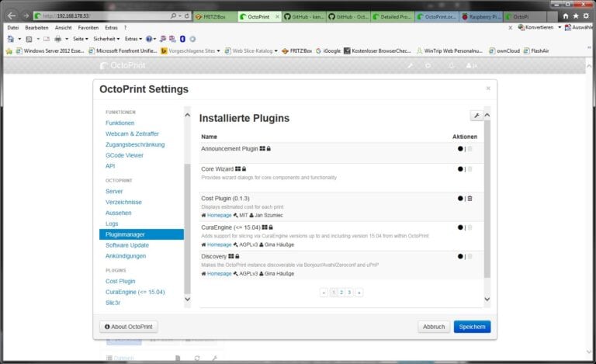Open the Datei menu
Image resolution: width=596 pixels, height=364 pixels.
[13, 28]
